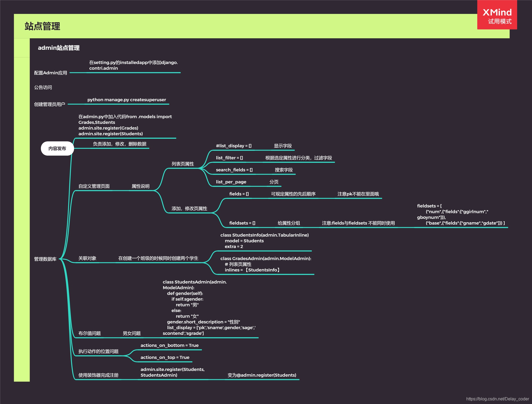Select the 创建管理员用户 node

[49, 104]
